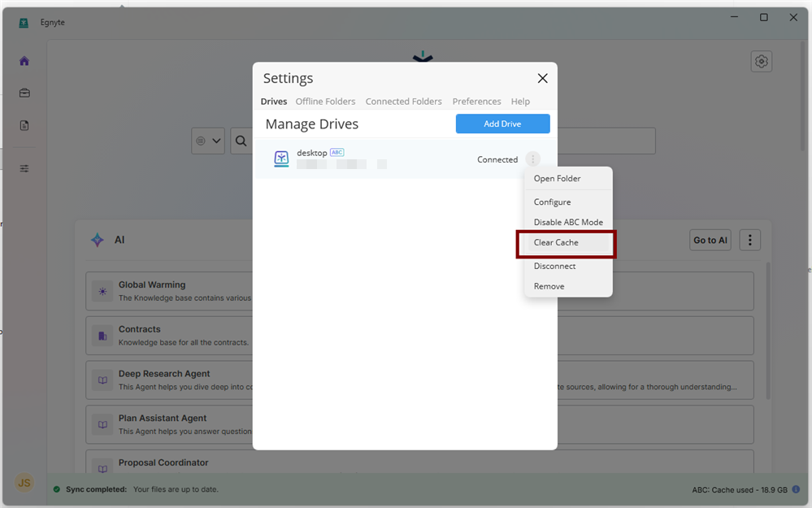812x508 pixels.
Task: Click the AI list vertical scrollbar
Action: (x=768, y=330)
